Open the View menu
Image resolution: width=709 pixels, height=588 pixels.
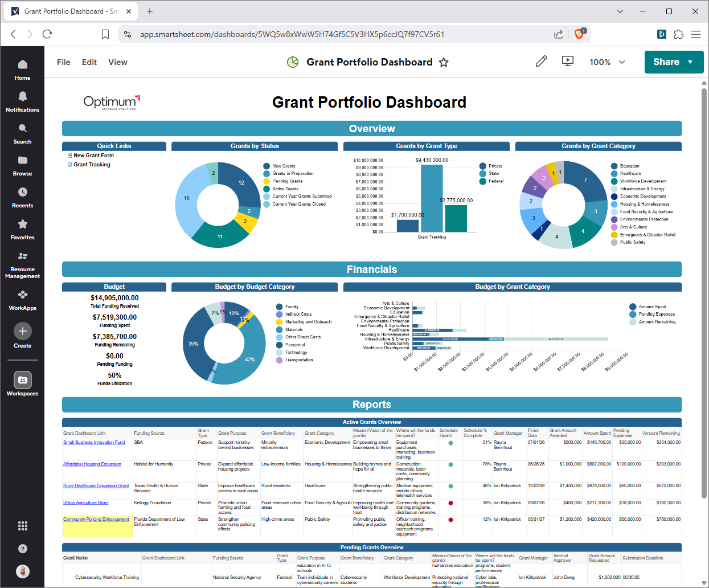pos(117,62)
